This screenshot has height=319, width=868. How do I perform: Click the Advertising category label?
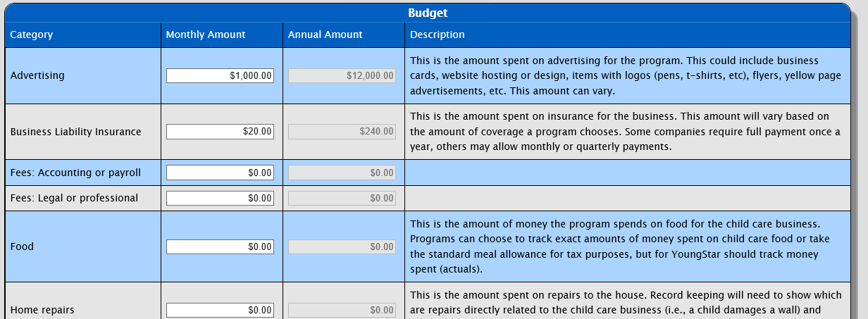pyautogui.click(x=37, y=75)
